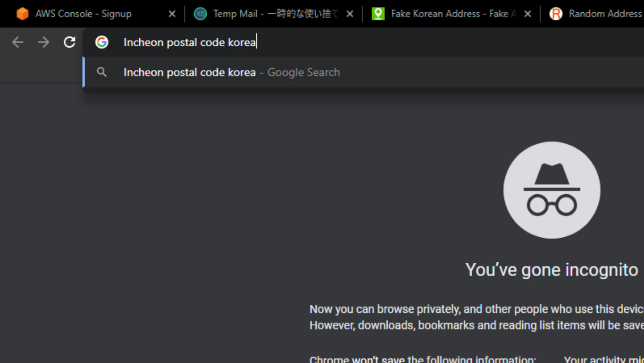Click the Random Address orange R favicon
The width and height of the screenshot is (644, 363).
tap(556, 14)
